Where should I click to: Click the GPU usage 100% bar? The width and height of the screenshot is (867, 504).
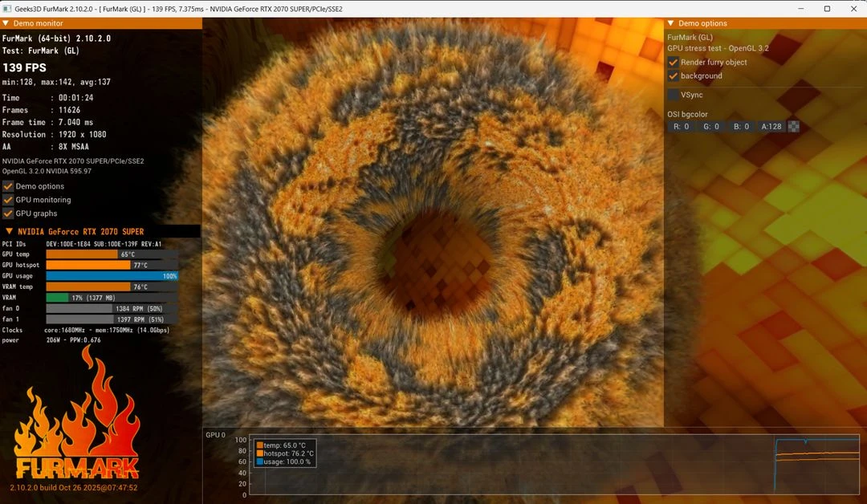click(x=112, y=276)
